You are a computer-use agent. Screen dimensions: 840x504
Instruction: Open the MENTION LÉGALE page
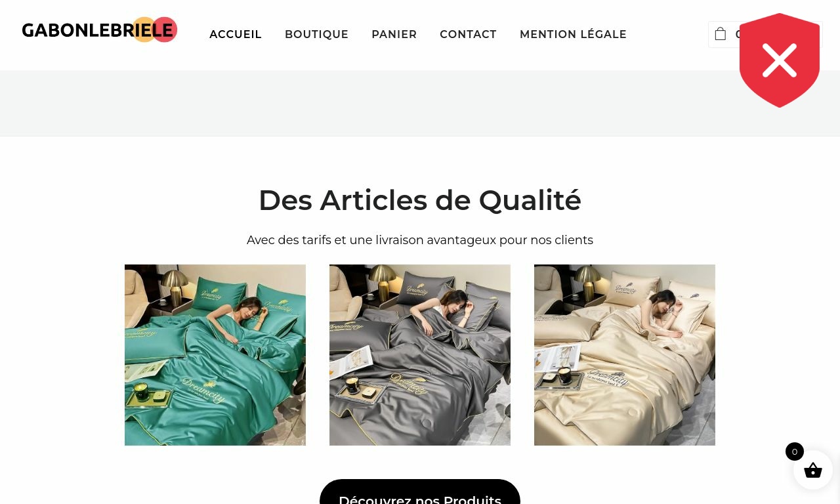pos(573,34)
